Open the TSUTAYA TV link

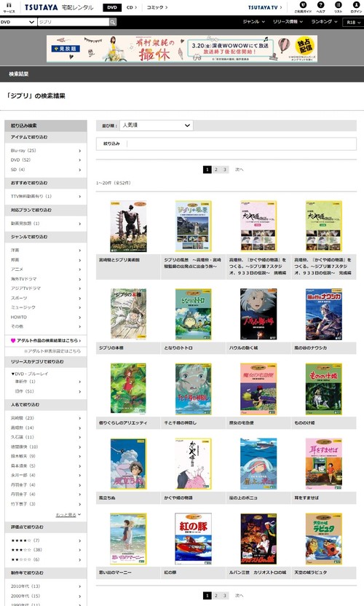(x=265, y=7)
